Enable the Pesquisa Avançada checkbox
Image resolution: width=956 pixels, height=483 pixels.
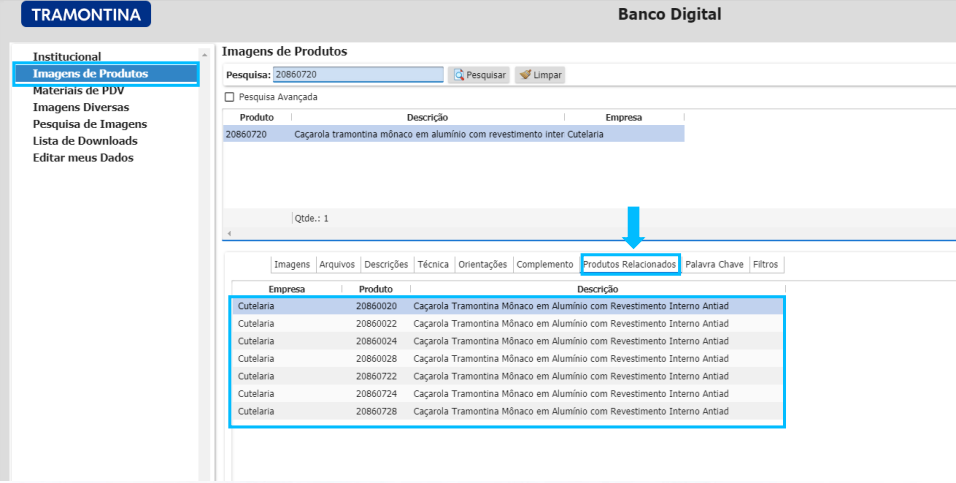click(x=229, y=97)
